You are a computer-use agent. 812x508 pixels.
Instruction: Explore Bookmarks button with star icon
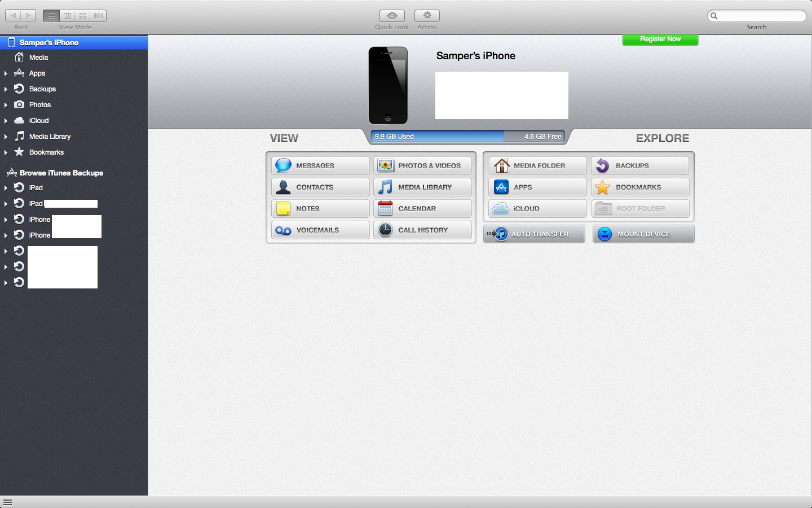tap(640, 187)
